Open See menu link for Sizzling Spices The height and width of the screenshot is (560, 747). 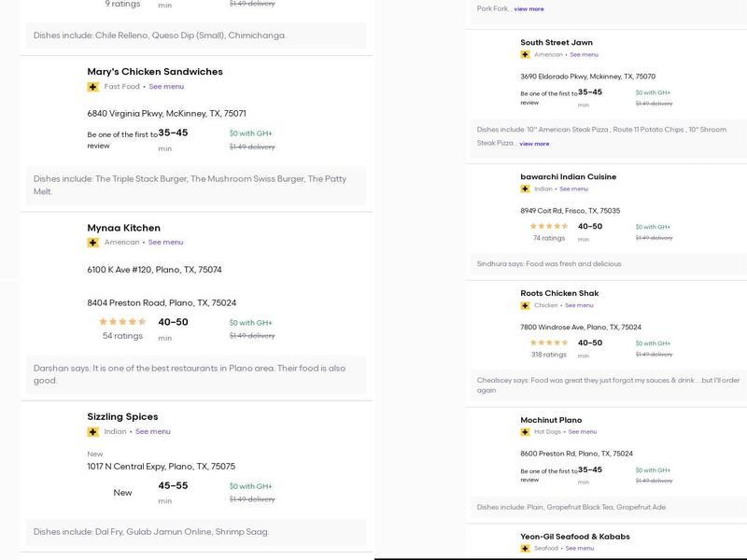tap(153, 432)
